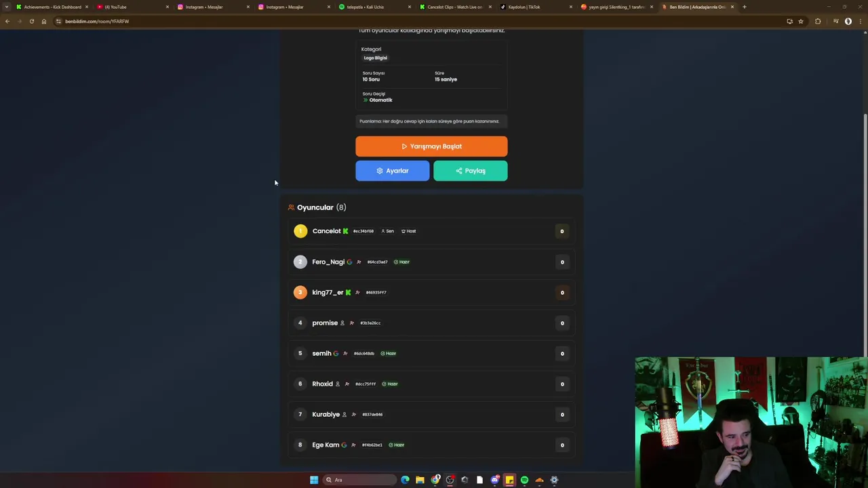Viewport: 868px width, 488px height.
Task: Open Chrome from the taskbar
Action: click(435, 480)
